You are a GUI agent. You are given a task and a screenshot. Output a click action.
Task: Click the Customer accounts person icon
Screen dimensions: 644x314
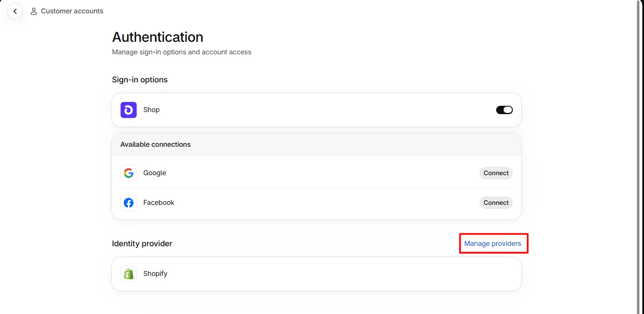coord(34,11)
